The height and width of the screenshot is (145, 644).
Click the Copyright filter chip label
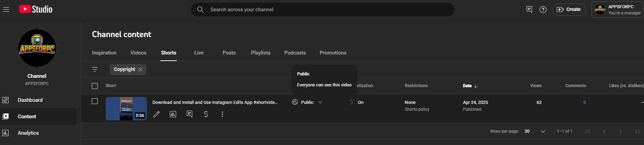point(125,69)
